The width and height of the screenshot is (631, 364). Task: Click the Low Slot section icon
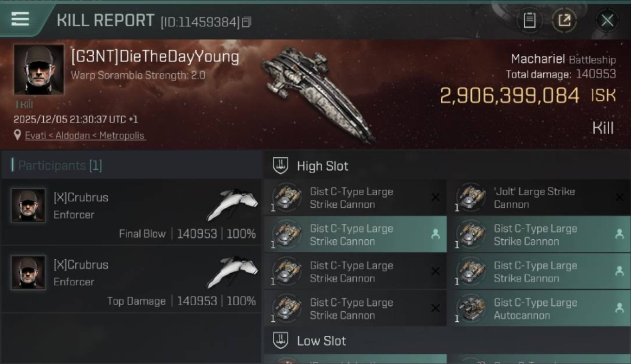pos(281,341)
